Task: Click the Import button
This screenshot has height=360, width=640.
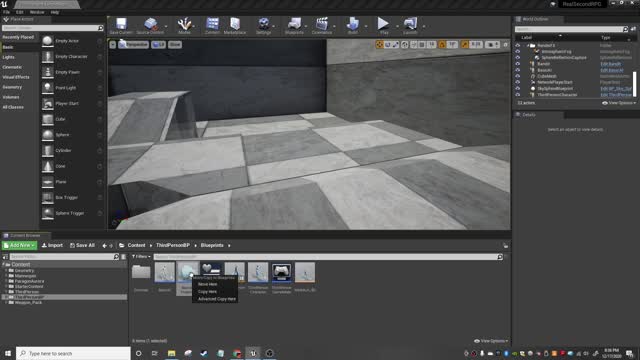Action: pyautogui.click(x=52, y=245)
